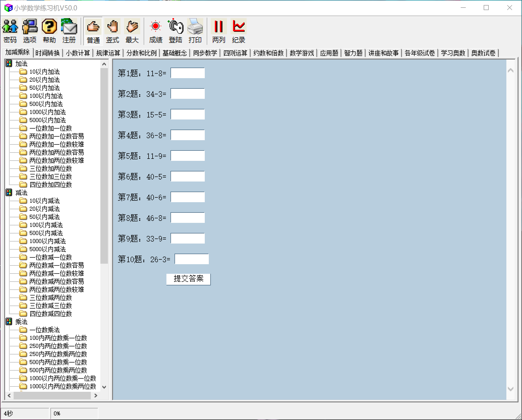The image size is (522, 420).
Task: Open the 规律运算 tab
Action: 108,53
